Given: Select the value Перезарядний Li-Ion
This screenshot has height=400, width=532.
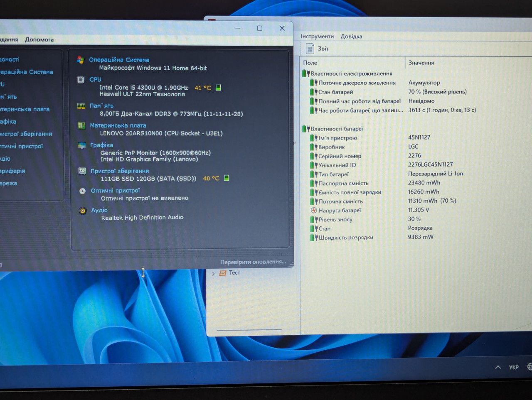Looking at the screenshot, I should [x=436, y=174].
